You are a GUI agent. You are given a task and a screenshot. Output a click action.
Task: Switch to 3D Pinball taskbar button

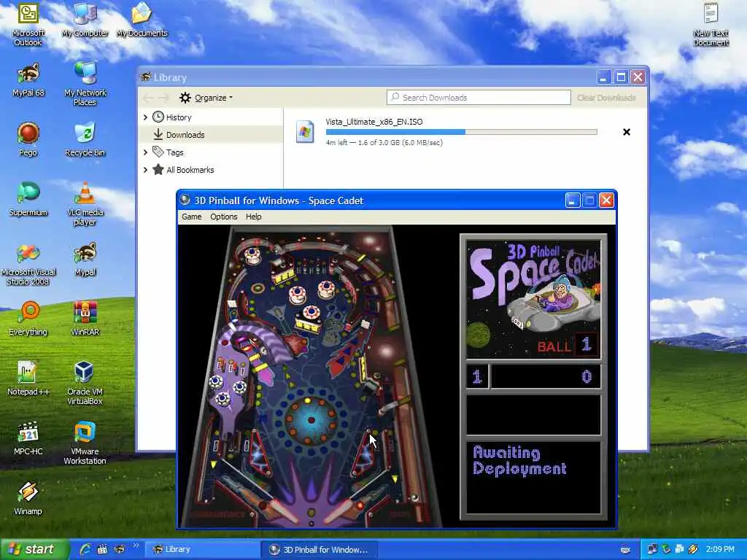[320, 550]
